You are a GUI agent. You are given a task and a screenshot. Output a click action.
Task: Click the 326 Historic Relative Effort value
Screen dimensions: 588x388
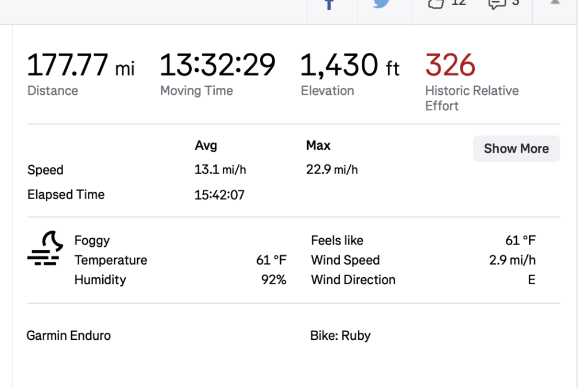[x=450, y=65]
